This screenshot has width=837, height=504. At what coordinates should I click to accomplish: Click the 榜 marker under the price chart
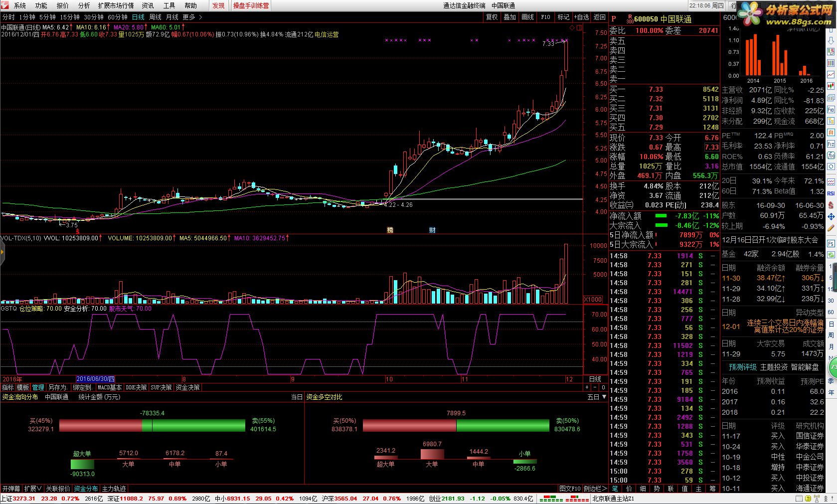(x=390, y=230)
